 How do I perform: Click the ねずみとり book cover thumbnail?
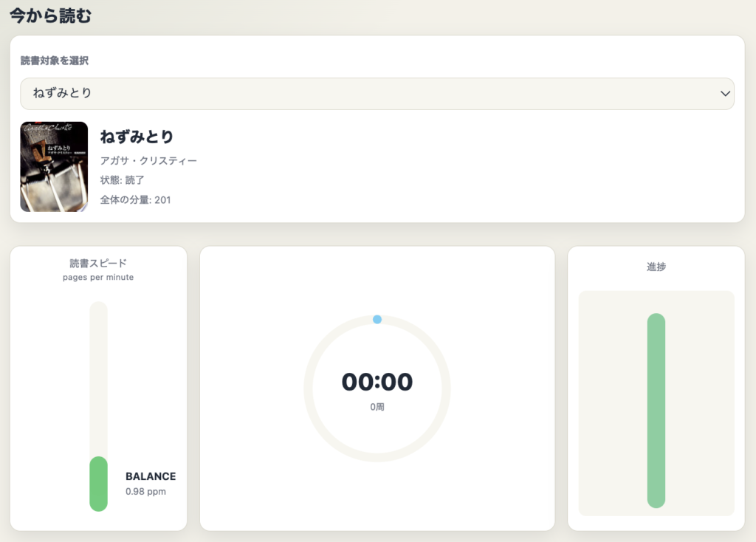[x=54, y=167]
